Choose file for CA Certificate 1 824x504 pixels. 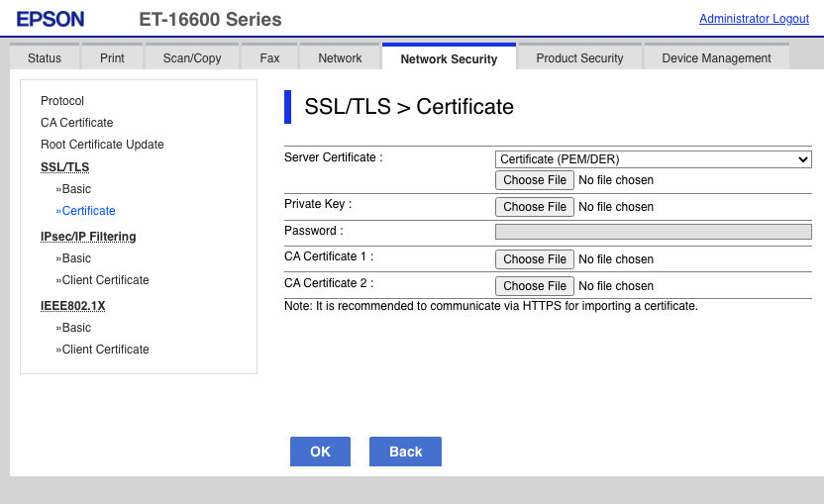535,259
